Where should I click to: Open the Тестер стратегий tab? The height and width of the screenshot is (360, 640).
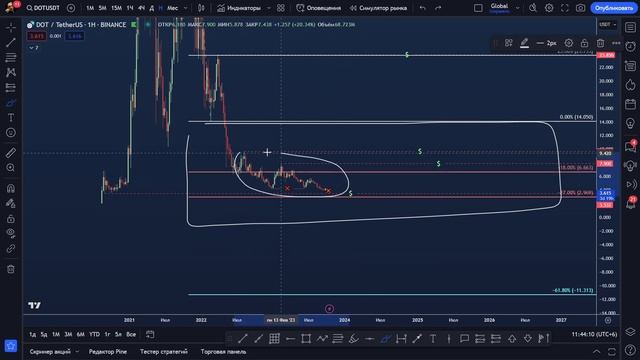(164, 351)
